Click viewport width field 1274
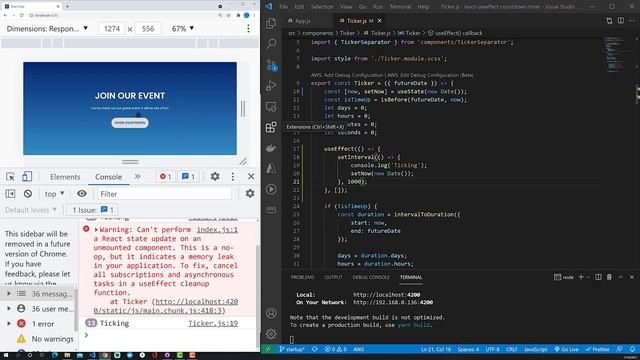This screenshot has width=640, height=360. pyautogui.click(x=111, y=29)
